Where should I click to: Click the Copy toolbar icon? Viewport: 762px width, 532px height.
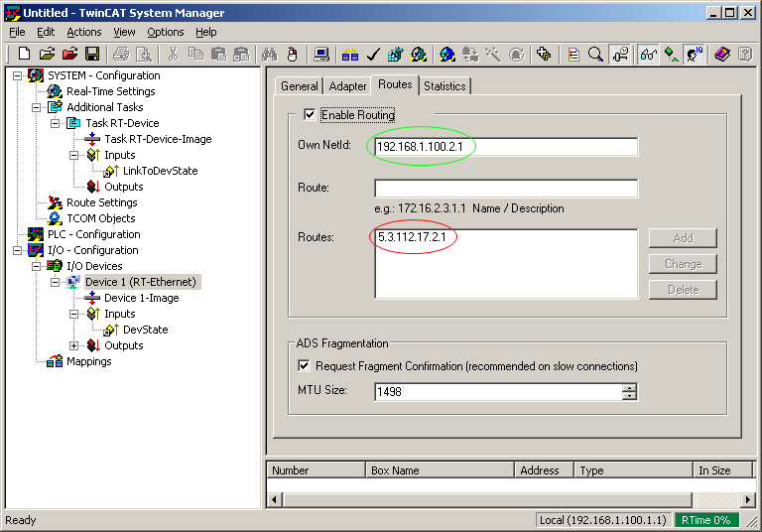[x=195, y=54]
